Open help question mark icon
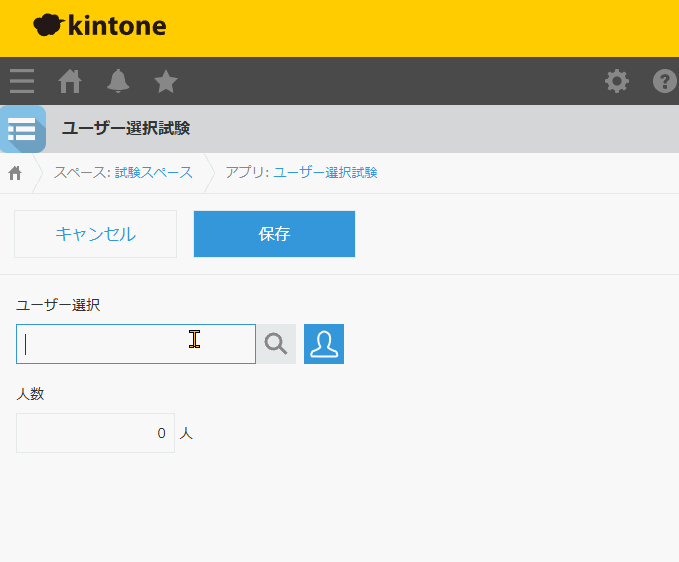 coord(665,81)
